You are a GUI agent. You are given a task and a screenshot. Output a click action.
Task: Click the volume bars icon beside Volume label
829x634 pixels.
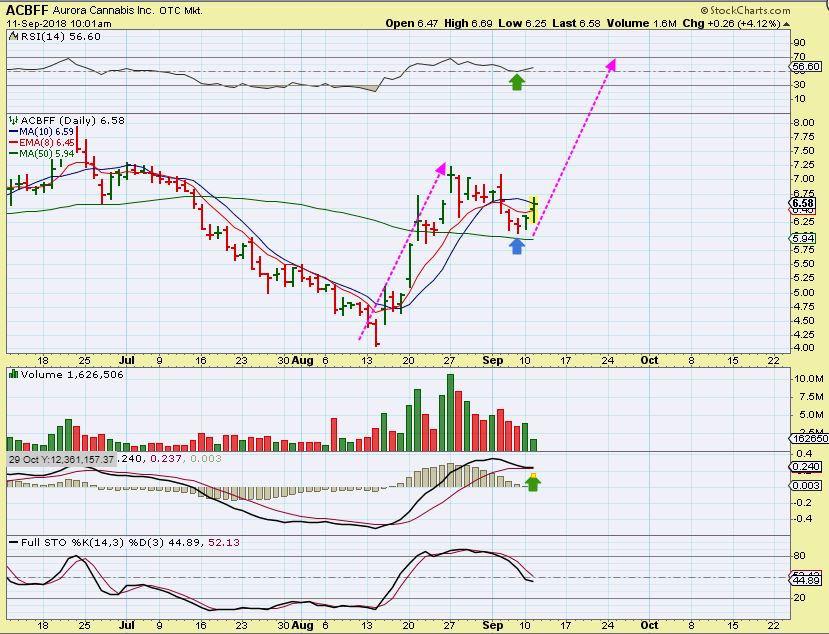click(x=13, y=374)
